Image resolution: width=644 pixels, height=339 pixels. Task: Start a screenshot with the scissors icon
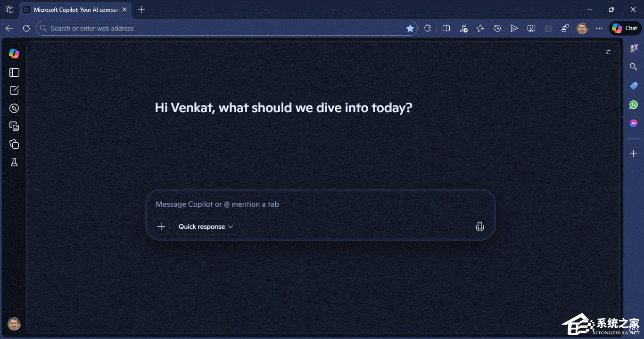(531, 28)
